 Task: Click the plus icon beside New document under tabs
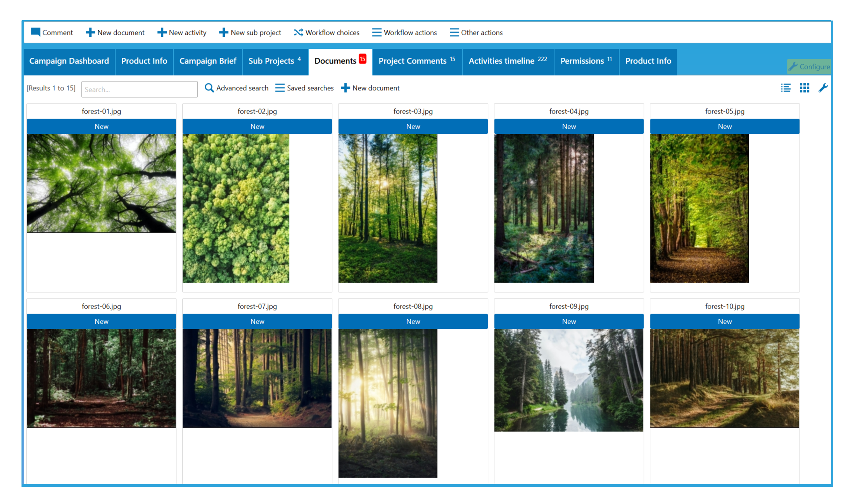pyautogui.click(x=345, y=88)
